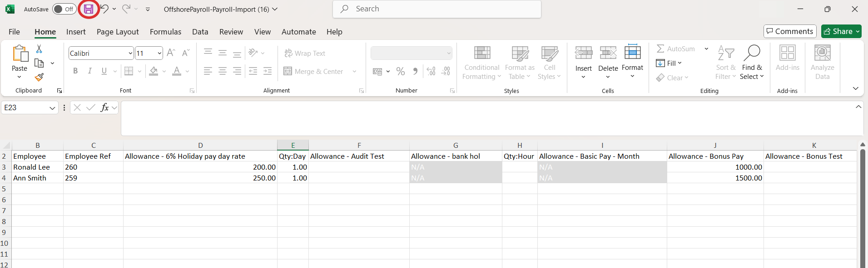Viewport: 868px width, 268px height.
Task: Open the font name Calibri dropdown
Action: [x=130, y=54]
